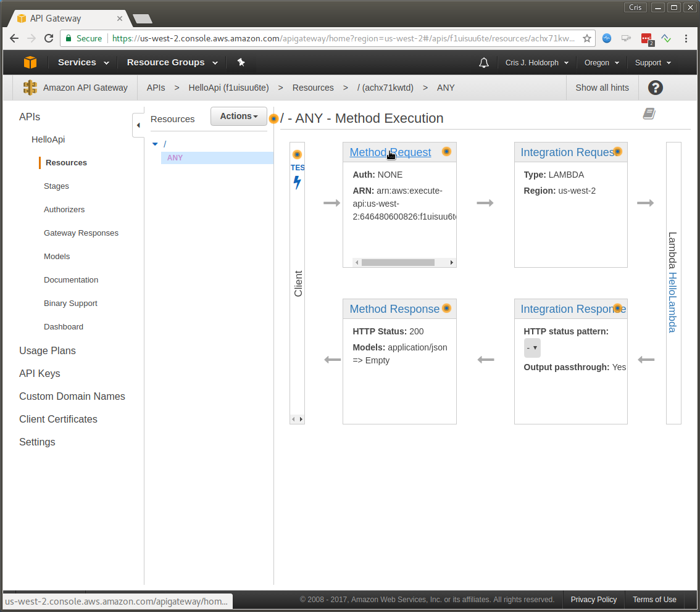Click the TEST link in Client panel
This screenshot has width=700, height=612.
pos(298,168)
